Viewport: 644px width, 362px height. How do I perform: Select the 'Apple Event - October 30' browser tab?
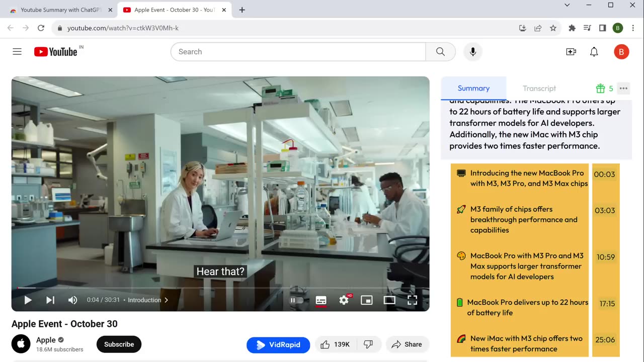174,10
